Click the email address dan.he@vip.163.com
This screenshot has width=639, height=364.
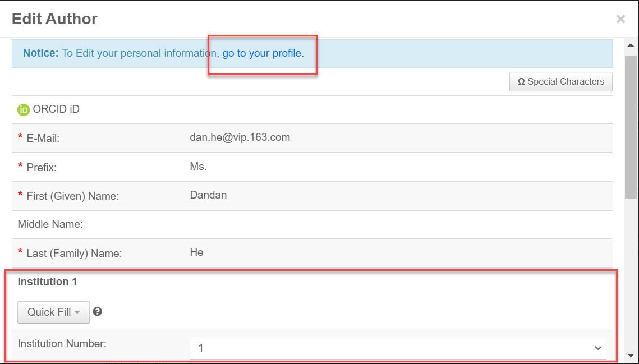[240, 137]
